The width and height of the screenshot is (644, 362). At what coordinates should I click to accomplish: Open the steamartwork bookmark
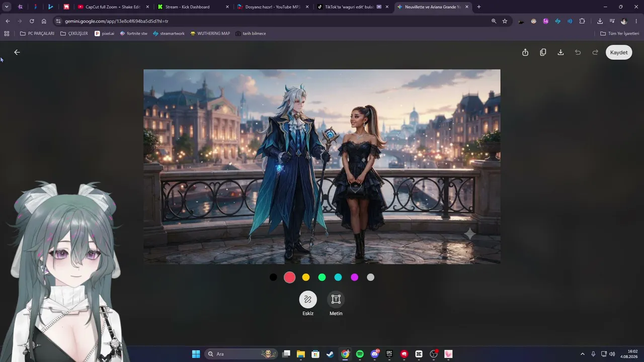pos(169,34)
